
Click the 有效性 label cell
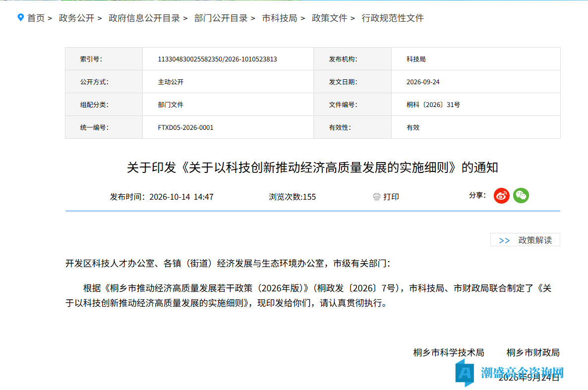pos(353,127)
